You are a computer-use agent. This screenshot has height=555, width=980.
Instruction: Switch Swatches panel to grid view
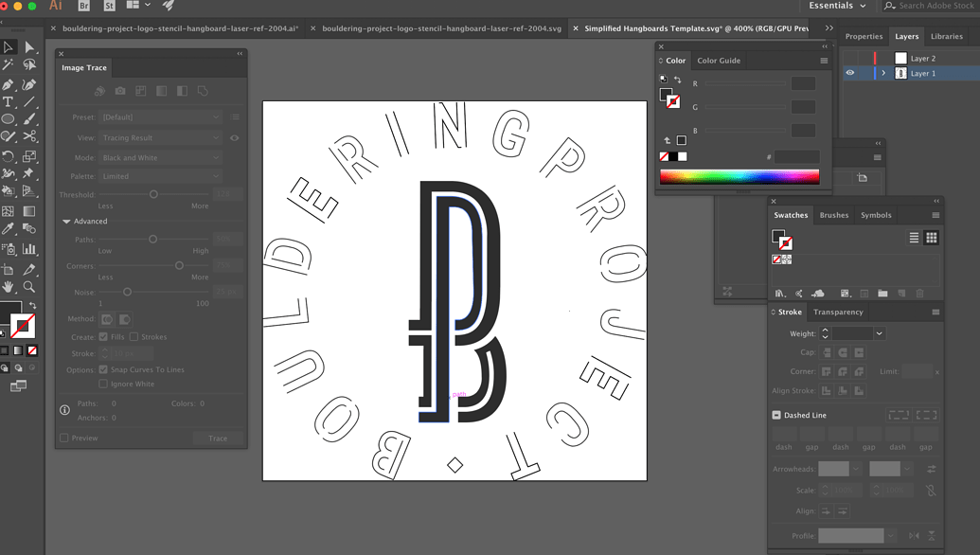pos(932,238)
